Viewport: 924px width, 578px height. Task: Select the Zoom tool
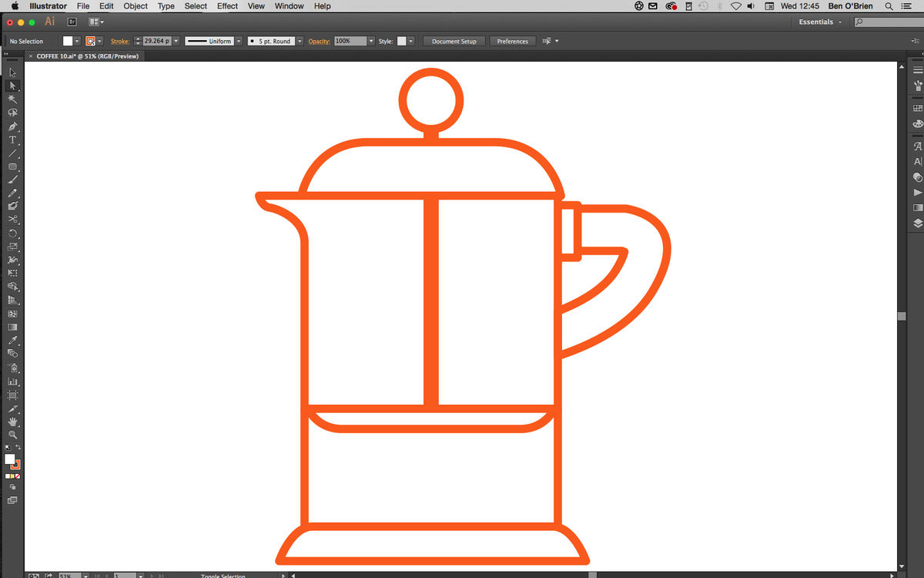tap(12, 435)
